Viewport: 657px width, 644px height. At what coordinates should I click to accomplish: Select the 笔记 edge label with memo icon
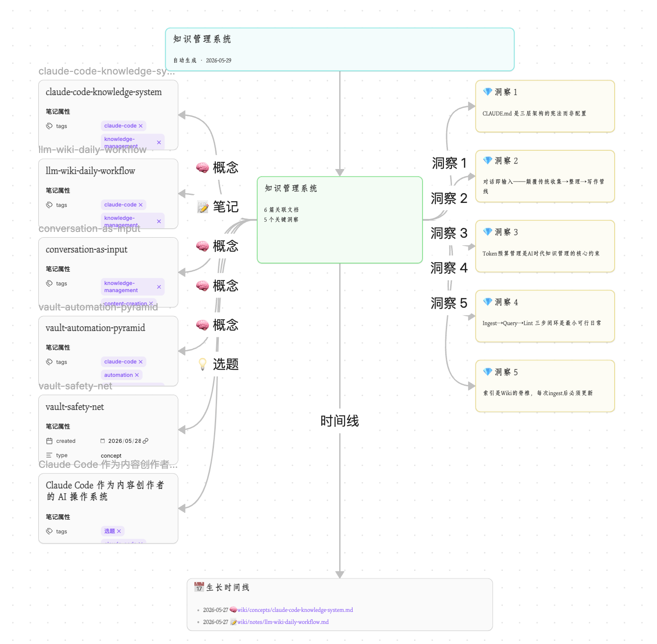point(218,207)
